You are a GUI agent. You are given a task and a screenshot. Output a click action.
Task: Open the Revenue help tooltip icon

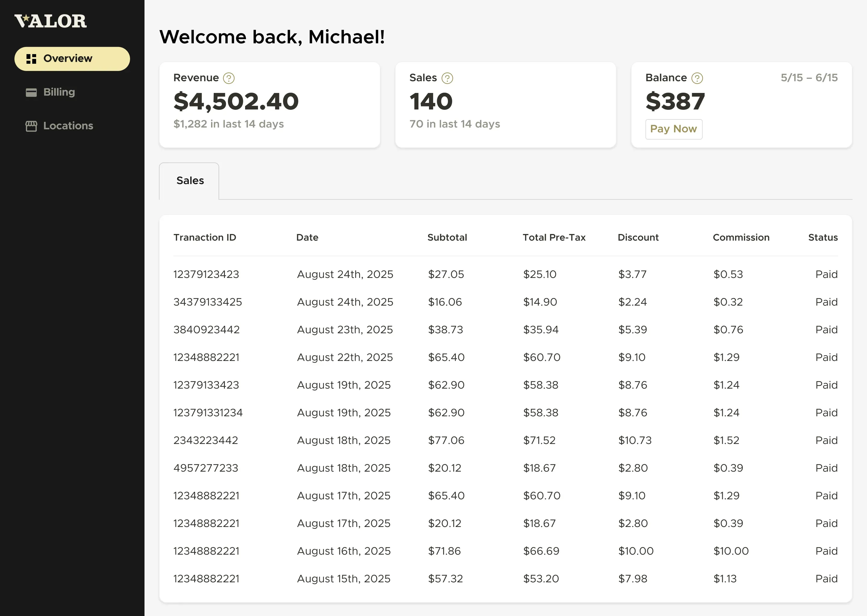pos(228,78)
